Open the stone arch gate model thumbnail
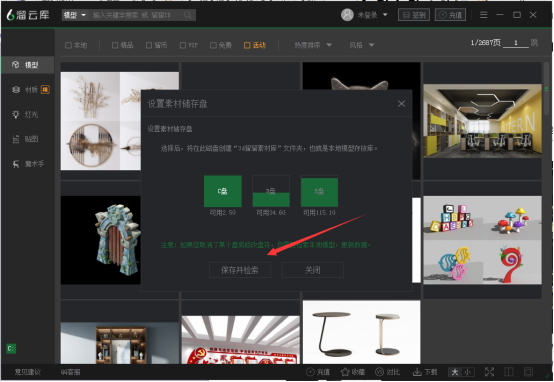The image size is (554, 382). coord(101,240)
